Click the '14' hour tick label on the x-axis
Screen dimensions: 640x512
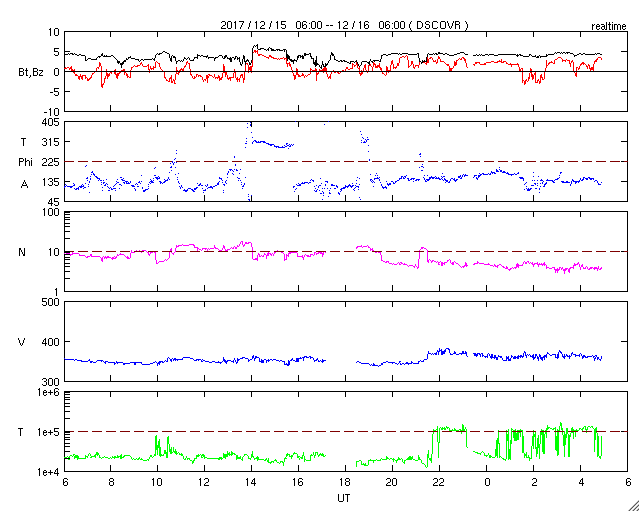click(251, 483)
